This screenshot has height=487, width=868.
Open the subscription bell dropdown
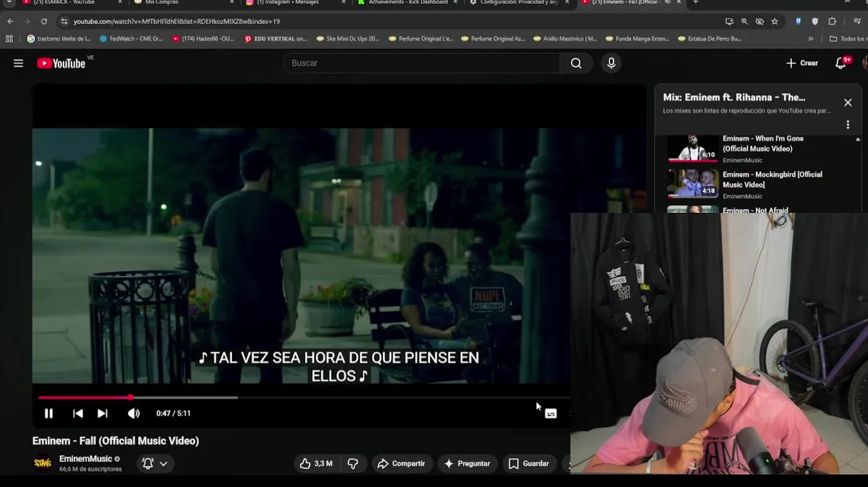(155, 463)
